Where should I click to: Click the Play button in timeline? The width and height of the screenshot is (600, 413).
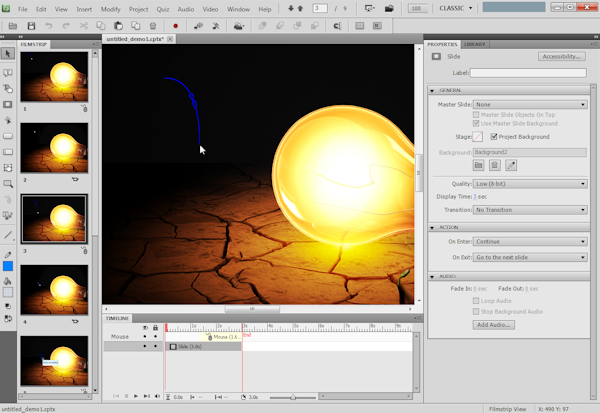pyautogui.click(x=136, y=397)
